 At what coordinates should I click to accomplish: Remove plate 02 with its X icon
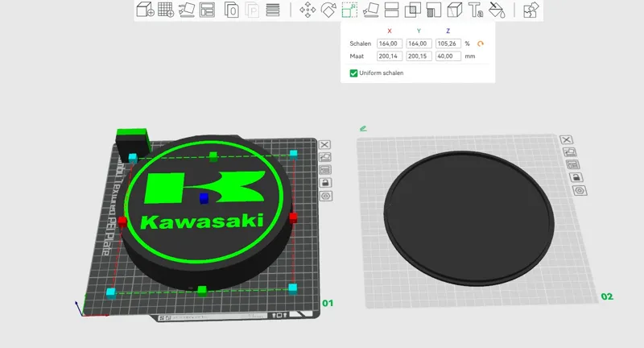coord(566,139)
